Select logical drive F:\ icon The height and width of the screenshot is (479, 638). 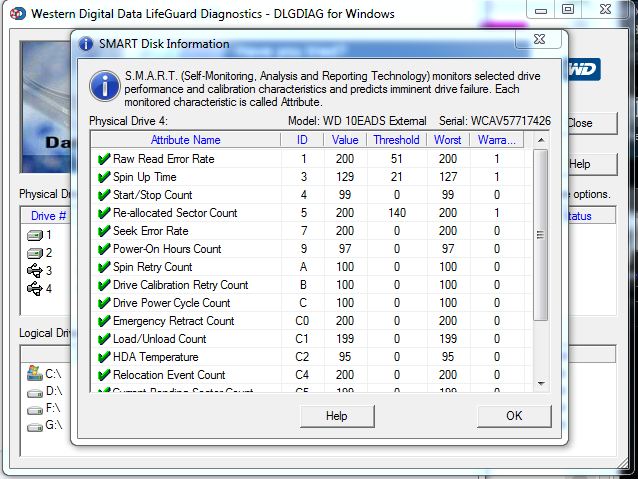tap(35, 410)
